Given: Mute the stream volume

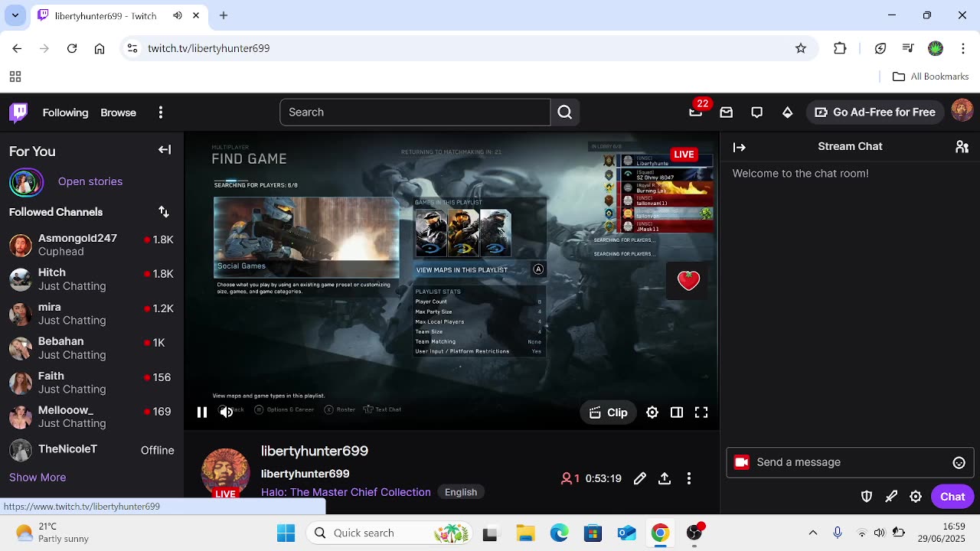Looking at the screenshot, I should pyautogui.click(x=227, y=412).
